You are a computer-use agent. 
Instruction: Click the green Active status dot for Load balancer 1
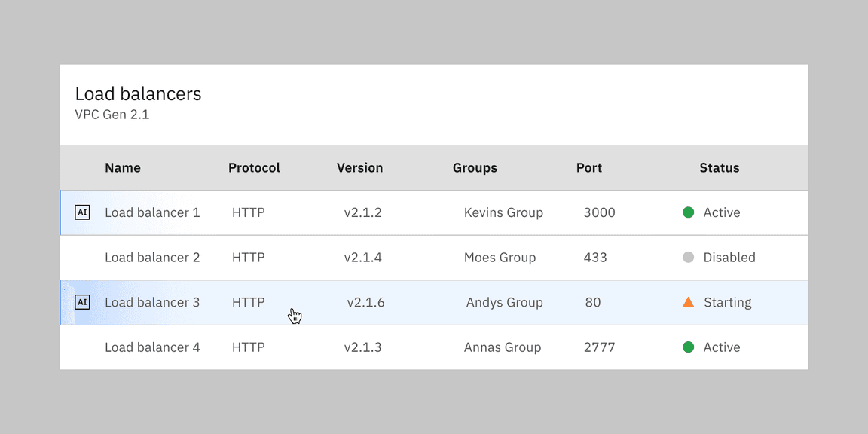(688, 212)
